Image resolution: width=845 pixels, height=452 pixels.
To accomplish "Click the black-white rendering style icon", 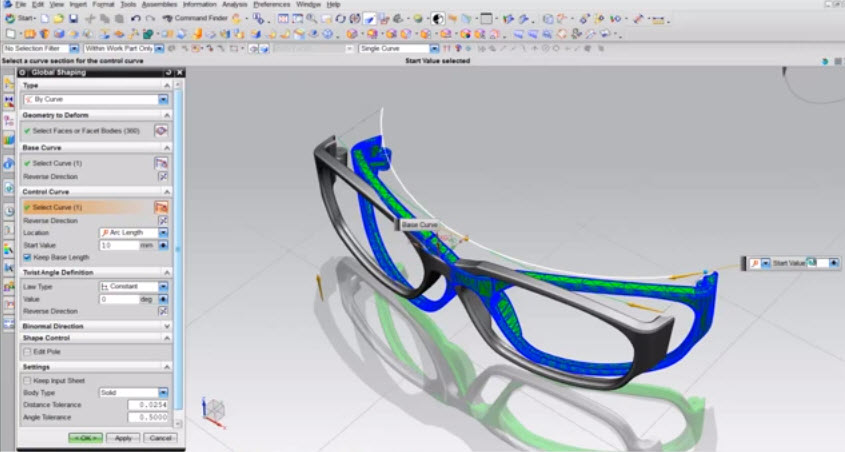I will pyautogui.click(x=438, y=19).
